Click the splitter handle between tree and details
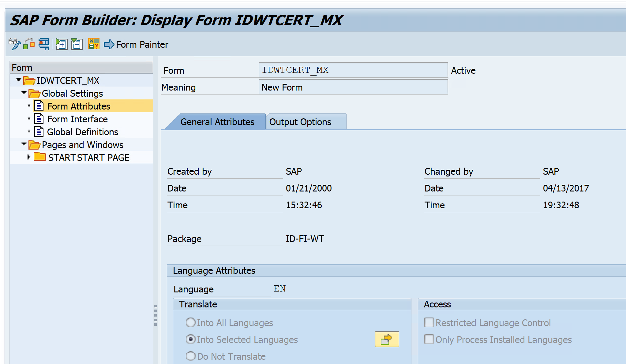 156,315
